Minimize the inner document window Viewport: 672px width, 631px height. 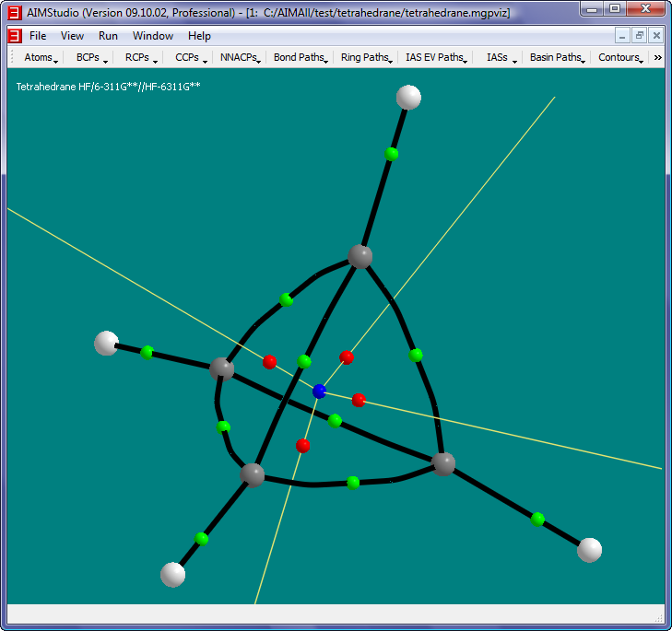(x=622, y=36)
